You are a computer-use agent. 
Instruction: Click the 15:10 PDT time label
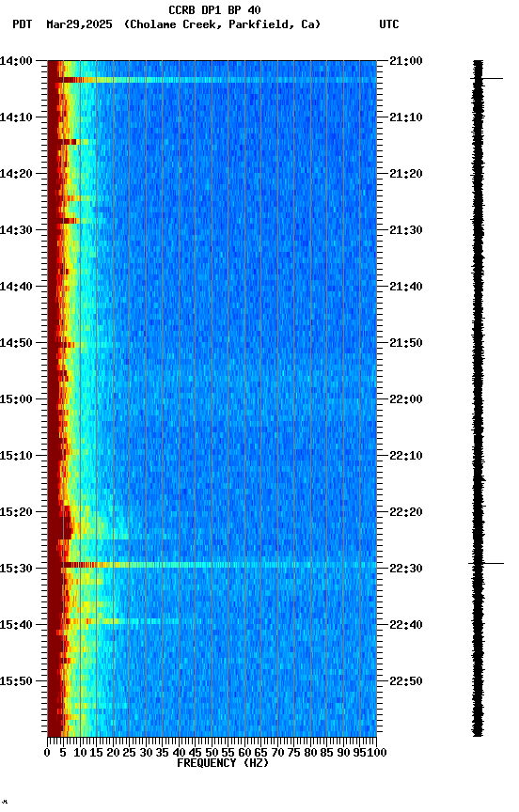tap(16, 456)
